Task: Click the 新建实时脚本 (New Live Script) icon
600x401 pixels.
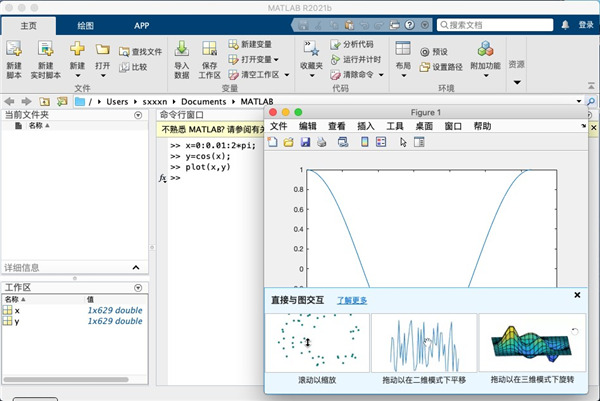Action: coord(46,49)
